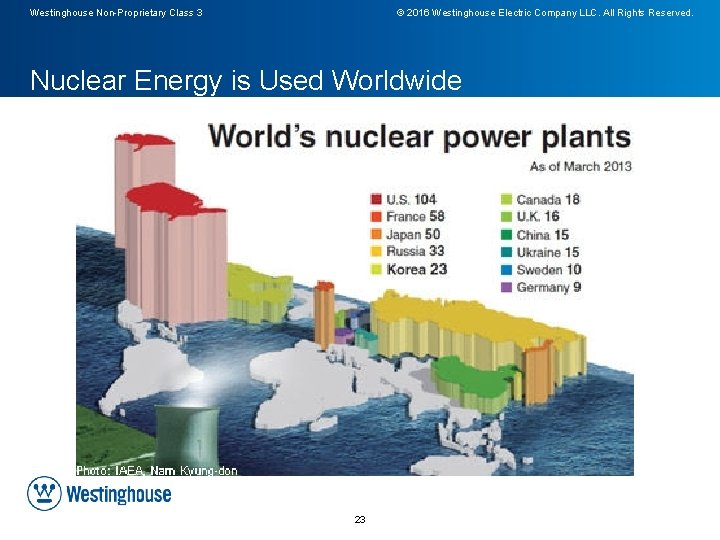
Task: Select the text 'Russia 33'
Action: pos(415,251)
